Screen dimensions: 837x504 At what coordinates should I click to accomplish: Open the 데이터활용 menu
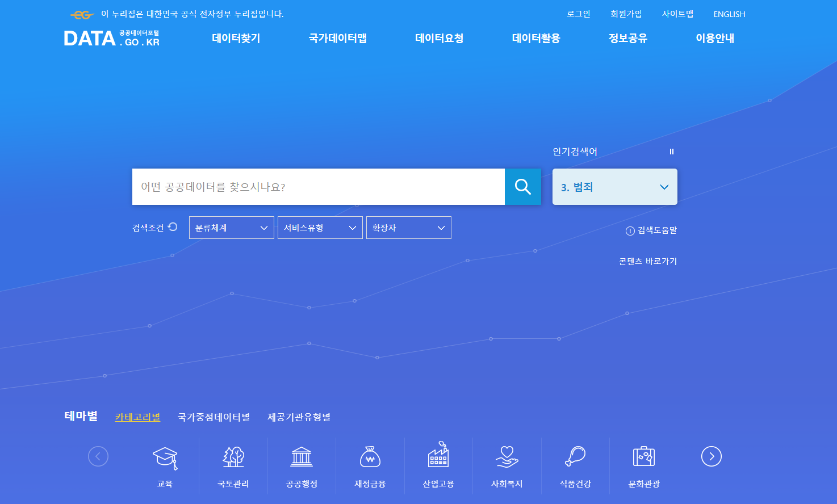coord(536,38)
